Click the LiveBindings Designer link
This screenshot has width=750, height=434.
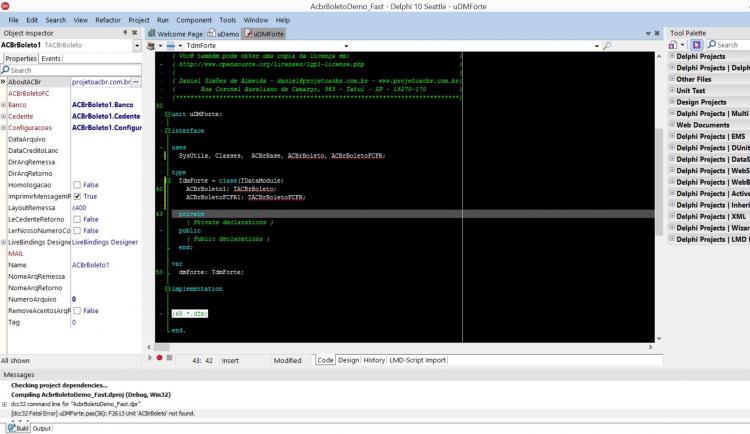point(105,242)
